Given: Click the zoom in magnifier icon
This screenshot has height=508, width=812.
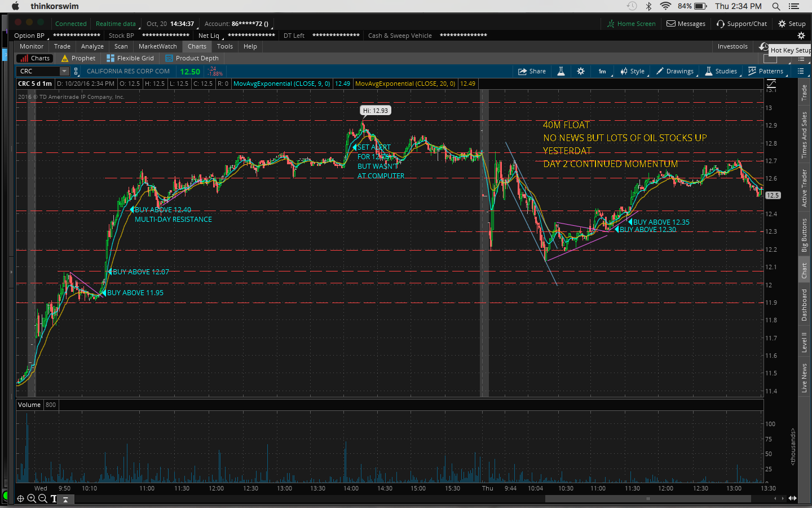Looking at the screenshot, I should pos(32,498).
